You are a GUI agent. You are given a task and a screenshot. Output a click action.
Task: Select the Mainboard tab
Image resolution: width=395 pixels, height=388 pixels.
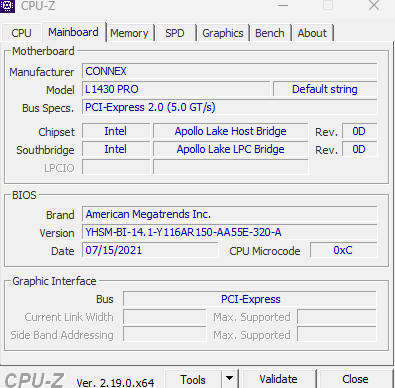(73, 32)
